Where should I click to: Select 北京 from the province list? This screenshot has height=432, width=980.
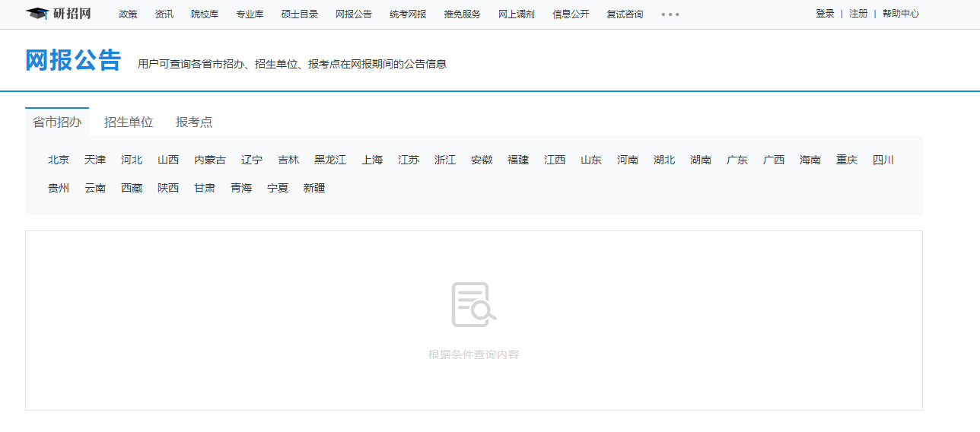(59, 160)
